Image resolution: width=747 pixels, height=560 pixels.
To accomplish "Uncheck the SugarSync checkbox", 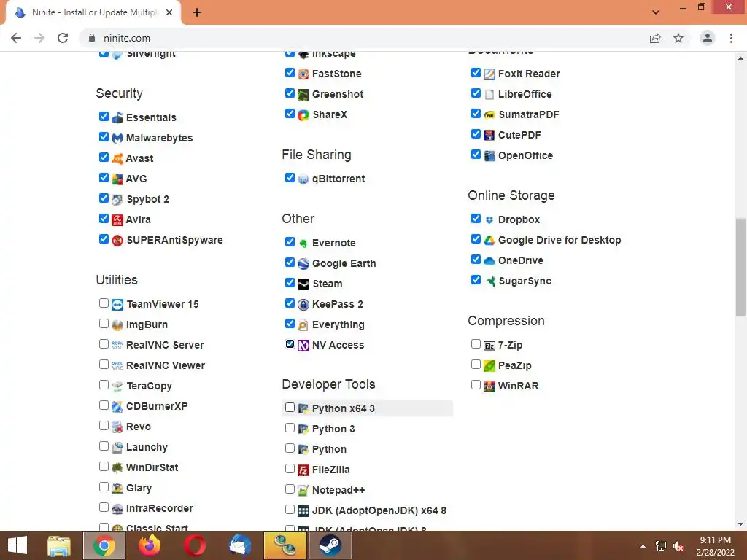I will click(476, 279).
